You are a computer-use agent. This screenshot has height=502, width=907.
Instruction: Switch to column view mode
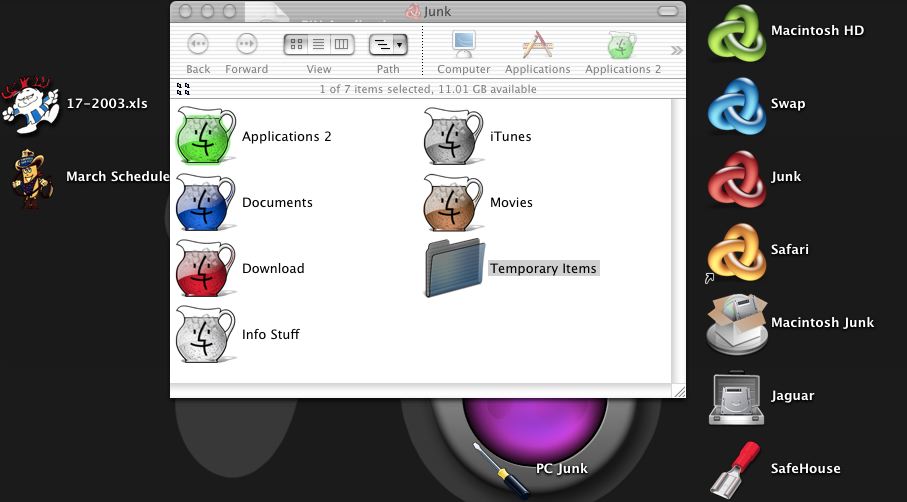(342, 44)
